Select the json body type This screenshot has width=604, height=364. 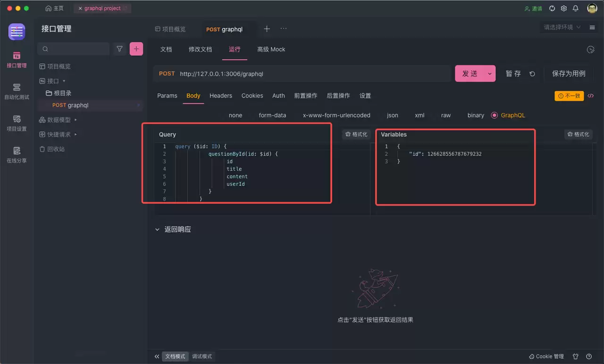pyautogui.click(x=393, y=115)
